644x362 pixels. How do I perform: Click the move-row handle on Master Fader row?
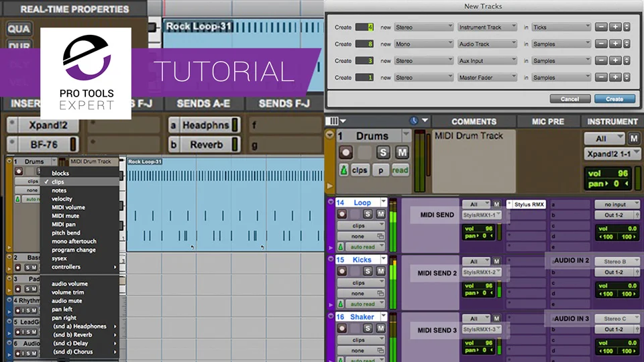(627, 78)
